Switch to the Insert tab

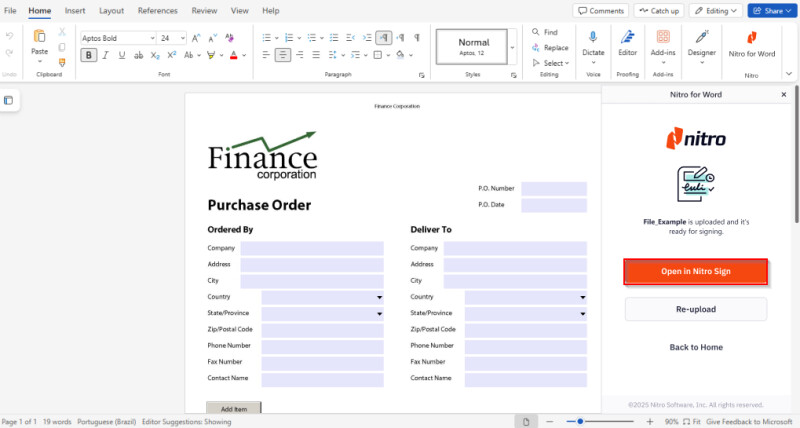(x=75, y=10)
